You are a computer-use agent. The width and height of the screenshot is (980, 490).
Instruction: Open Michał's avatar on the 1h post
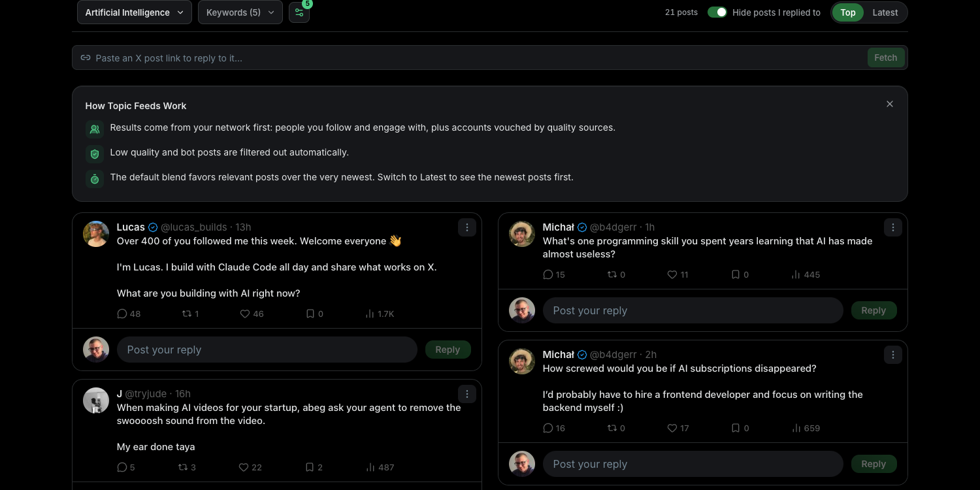(522, 234)
